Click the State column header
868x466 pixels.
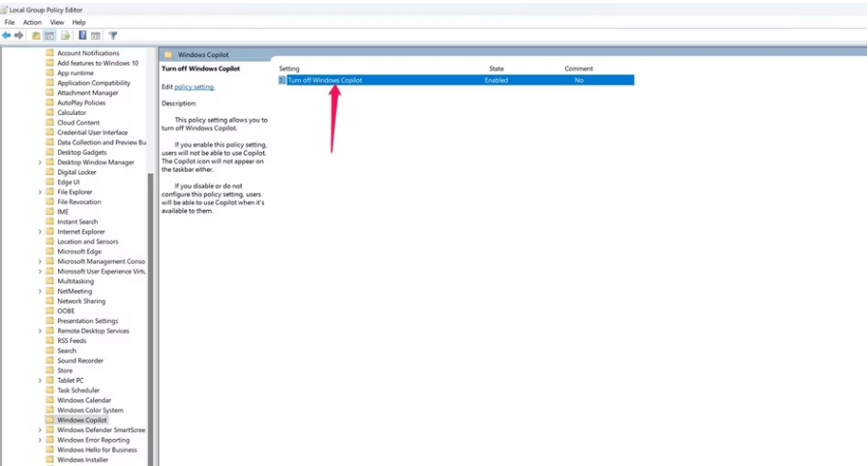pos(496,69)
